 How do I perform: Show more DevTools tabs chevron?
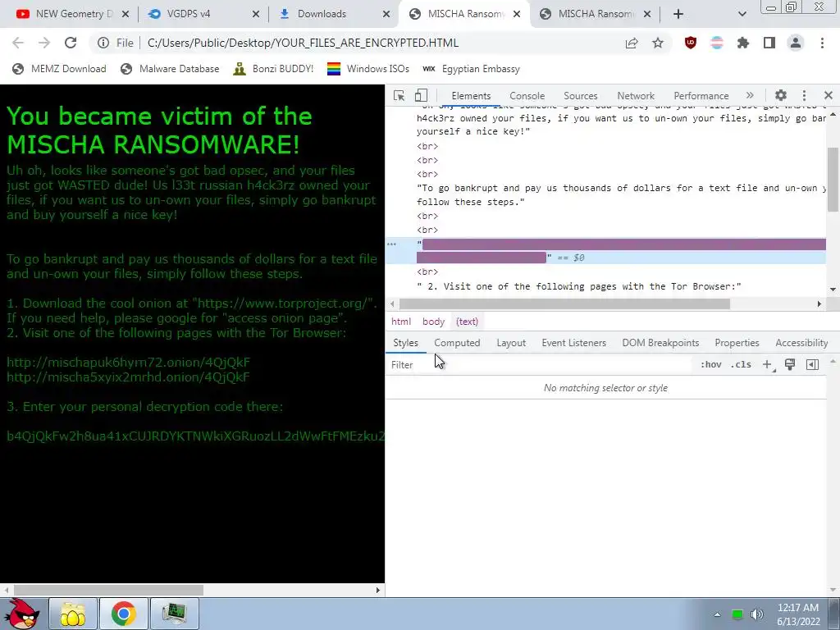pos(750,95)
